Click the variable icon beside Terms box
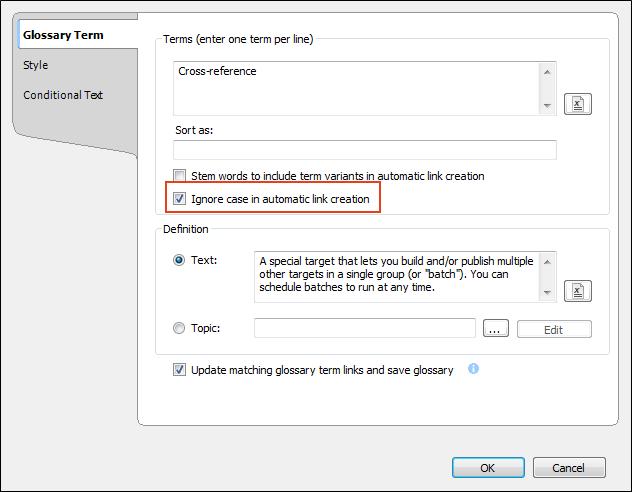Screen dimensions: 632x492 tap(578, 104)
